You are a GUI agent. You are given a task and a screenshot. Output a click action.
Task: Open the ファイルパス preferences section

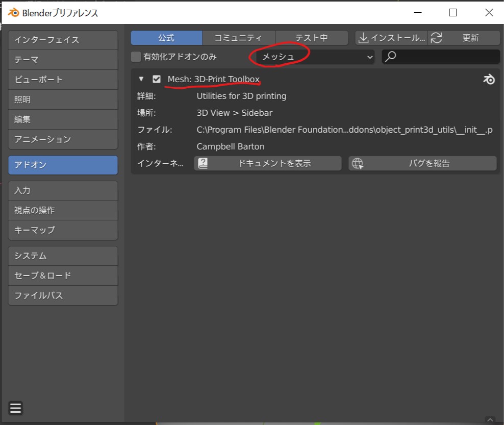click(63, 295)
